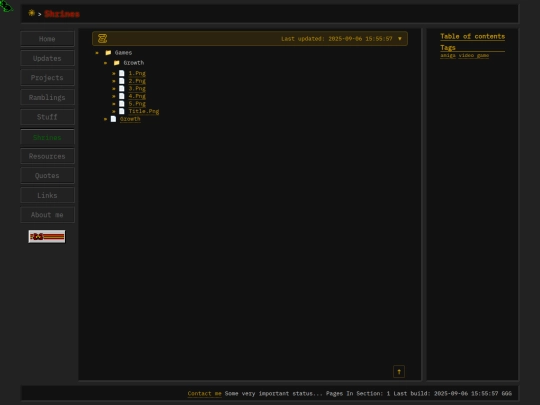540x405 pixels.
Task: Click the file icon beside 1.Png
Action: coord(122,73)
